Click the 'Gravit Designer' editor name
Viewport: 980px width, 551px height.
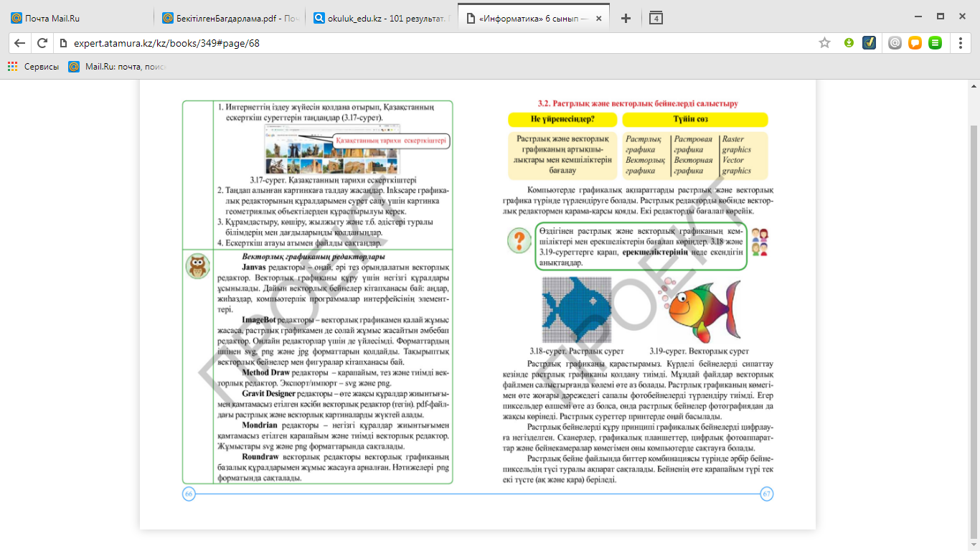pos(268,395)
